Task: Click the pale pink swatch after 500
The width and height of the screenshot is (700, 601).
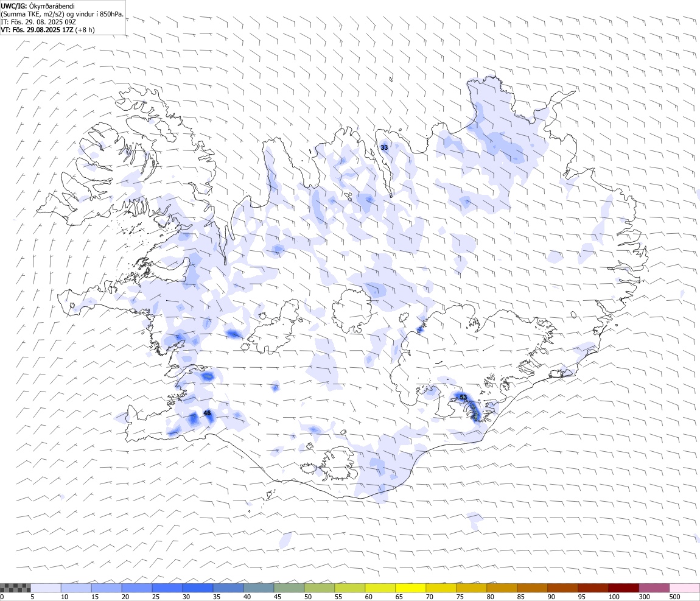Action: pos(684,588)
